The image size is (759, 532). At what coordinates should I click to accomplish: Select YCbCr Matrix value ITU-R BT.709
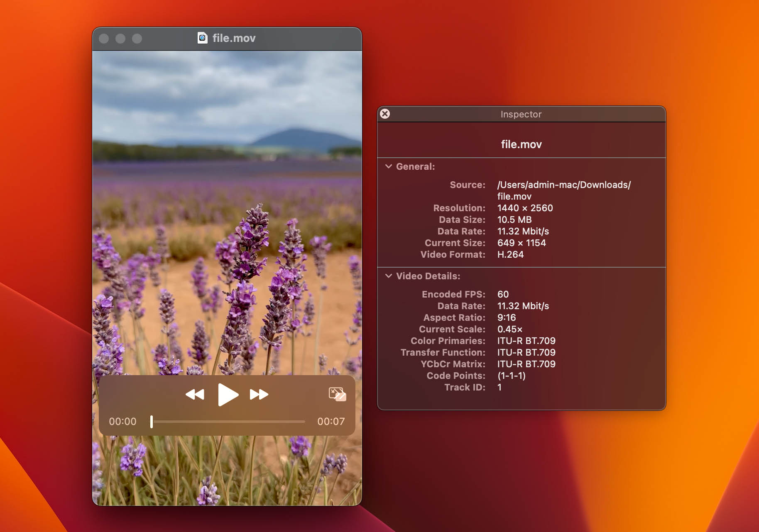[x=526, y=364]
